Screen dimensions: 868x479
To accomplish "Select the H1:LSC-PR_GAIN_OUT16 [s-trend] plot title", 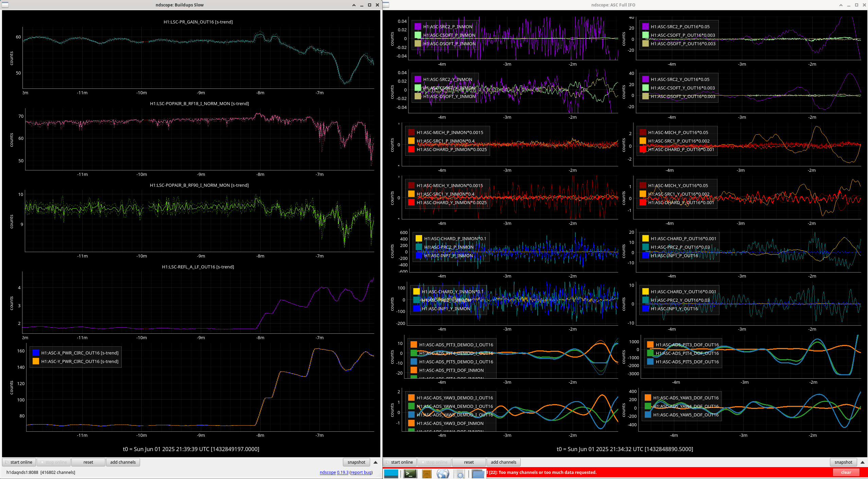I will click(198, 22).
